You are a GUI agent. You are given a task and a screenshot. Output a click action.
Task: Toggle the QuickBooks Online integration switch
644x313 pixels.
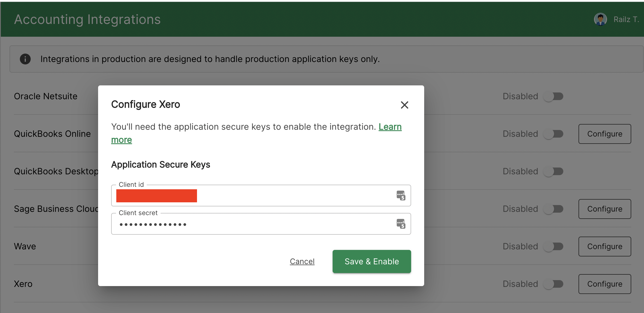point(553,134)
